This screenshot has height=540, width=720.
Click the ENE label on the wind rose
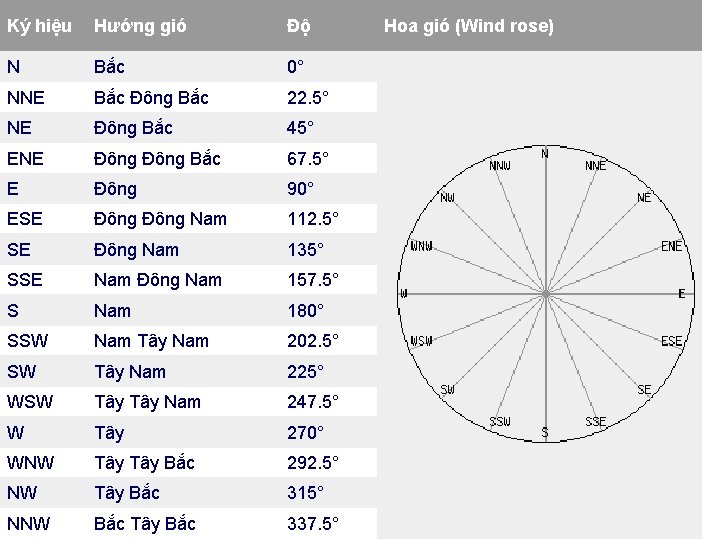point(671,247)
